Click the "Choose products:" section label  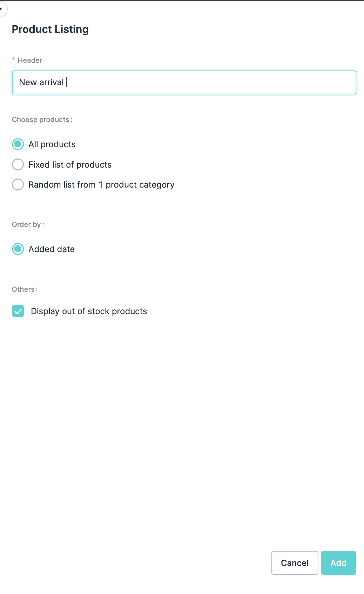42,120
